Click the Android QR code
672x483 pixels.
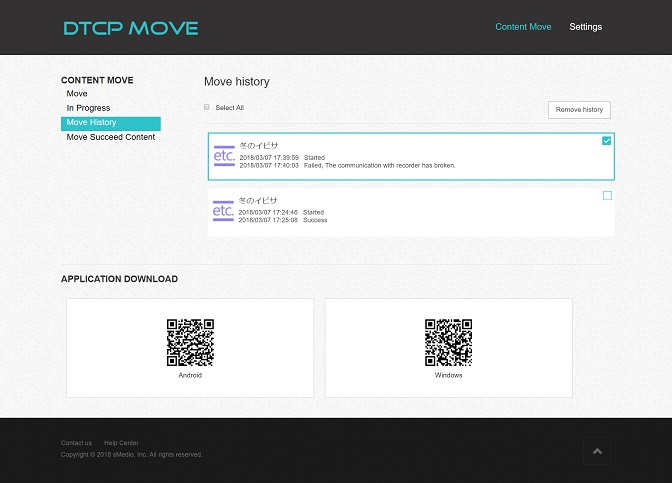190,343
